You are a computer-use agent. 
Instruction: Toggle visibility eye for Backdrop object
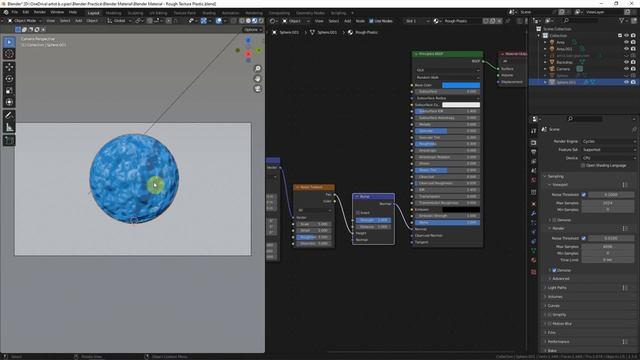click(x=627, y=62)
